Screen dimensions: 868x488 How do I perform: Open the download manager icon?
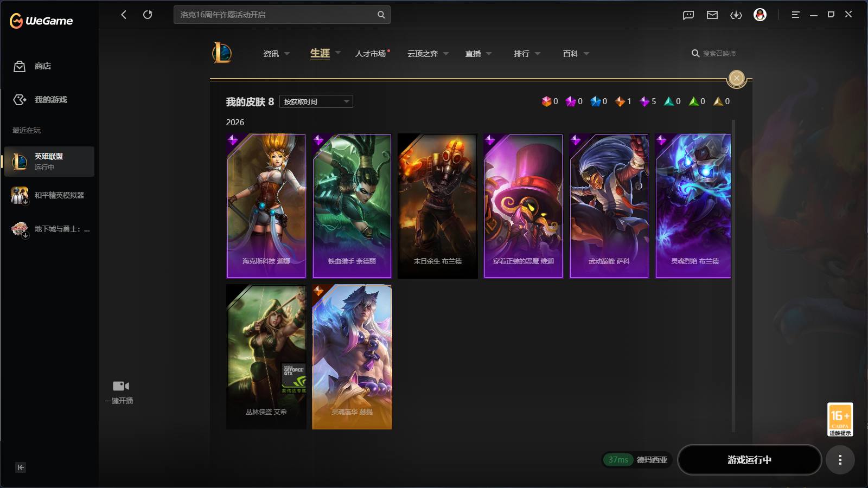coord(736,15)
